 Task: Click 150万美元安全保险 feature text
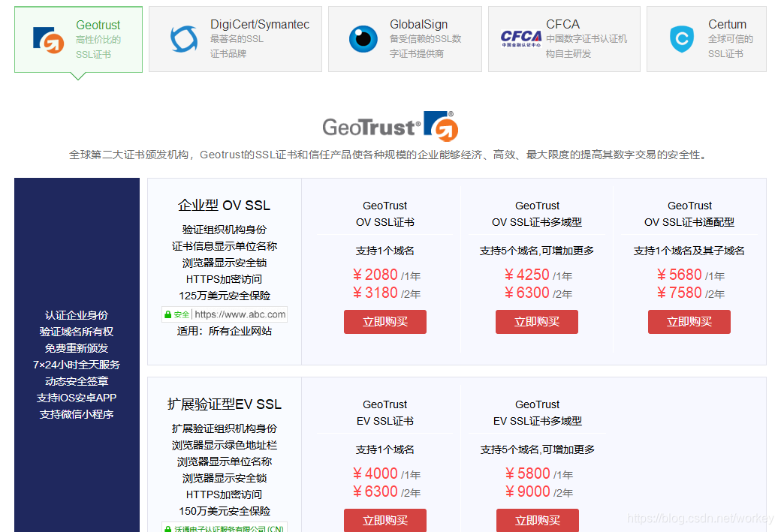pos(225,511)
